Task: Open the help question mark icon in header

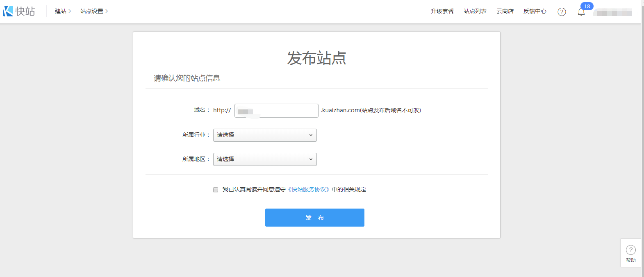Action: click(x=562, y=12)
